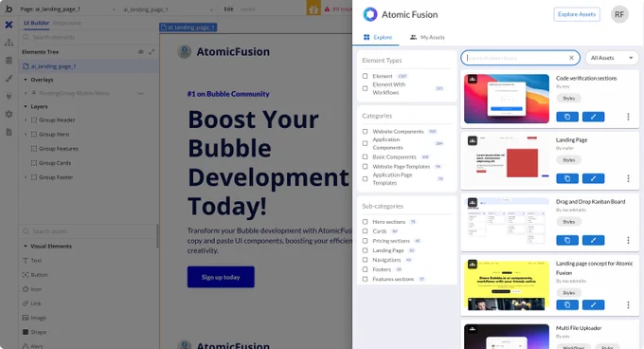Open the Workflow tab icon in sidebar
The width and height of the screenshot is (644, 349).
pyautogui.click(x=9, y=43)
